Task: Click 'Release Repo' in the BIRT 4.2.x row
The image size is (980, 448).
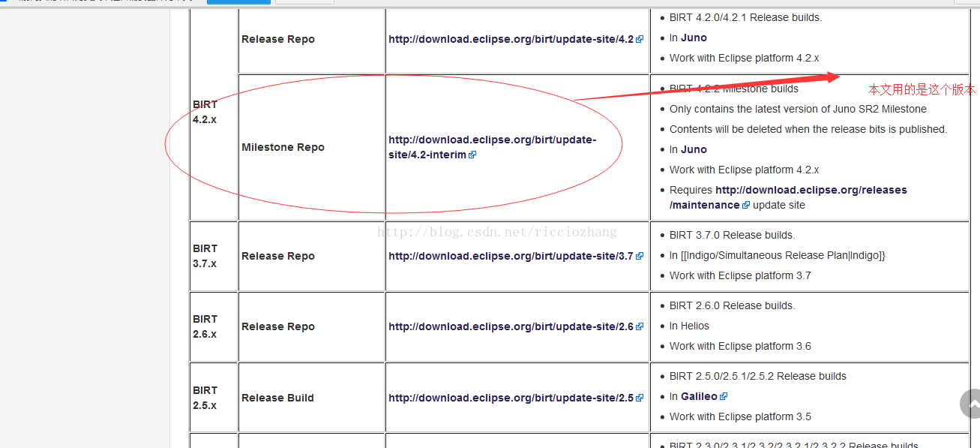Action: (278, 39)
